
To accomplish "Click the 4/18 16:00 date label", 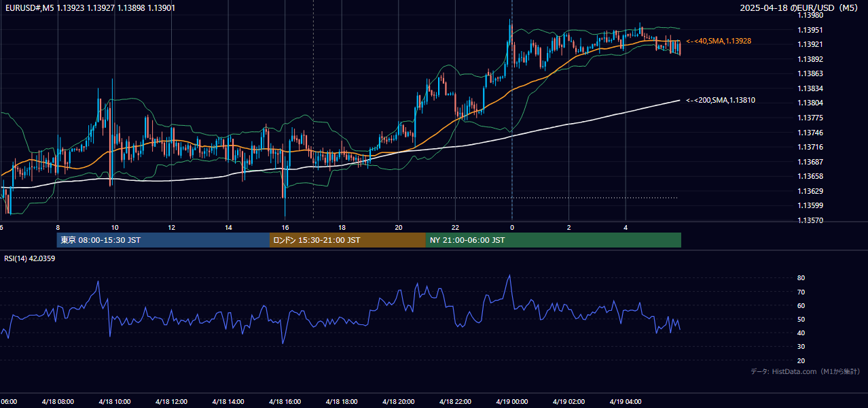I will tap(285, 401).
